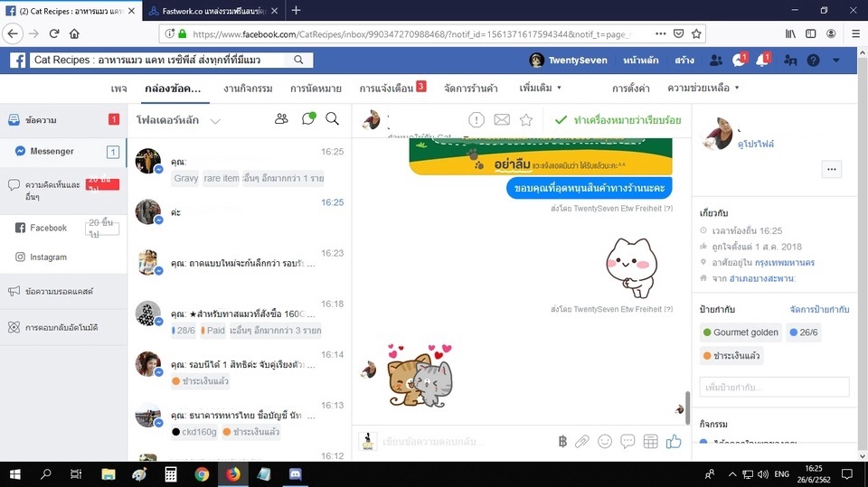View customer profile link (ดูโปรไฟล์)
The image size is (868, 487).
click(756, 144)
